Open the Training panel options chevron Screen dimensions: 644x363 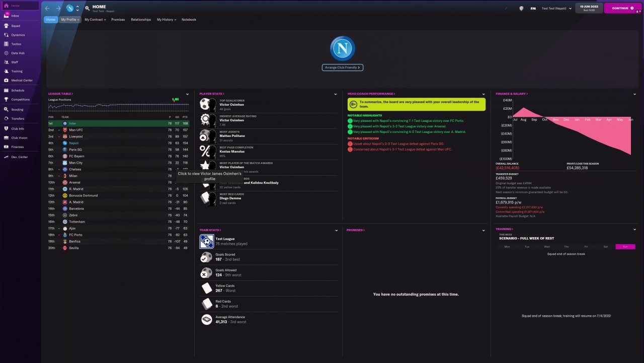pyautogui.click(x=635, y=230)
